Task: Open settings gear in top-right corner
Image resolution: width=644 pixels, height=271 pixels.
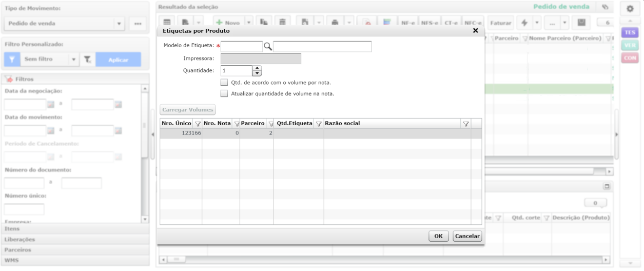Action: click(630, 9)
